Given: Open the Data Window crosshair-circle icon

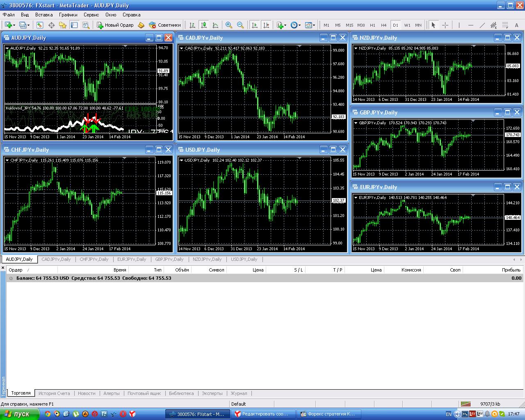Looking at the screenshot, I should [51, 25].
